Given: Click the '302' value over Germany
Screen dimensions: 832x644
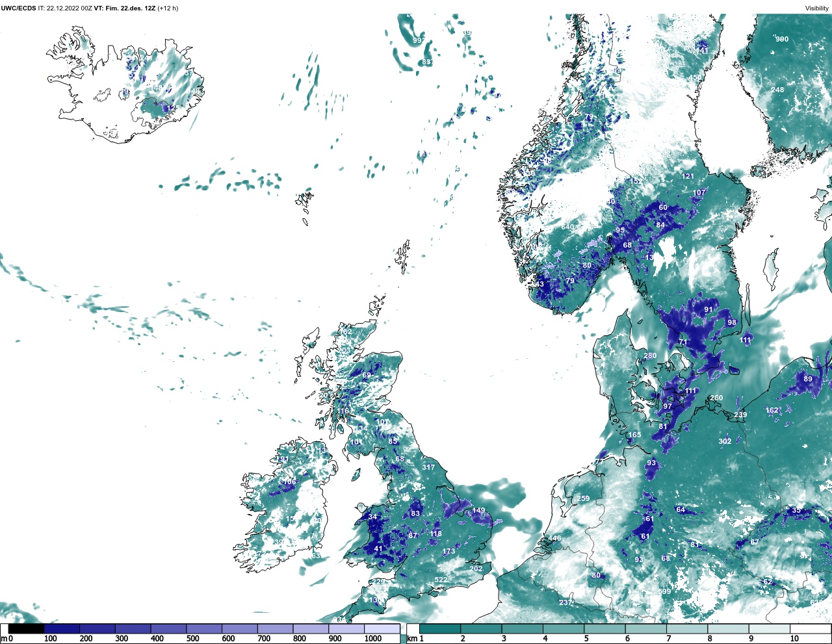Looking at the screenshot, I should point(725,441).
